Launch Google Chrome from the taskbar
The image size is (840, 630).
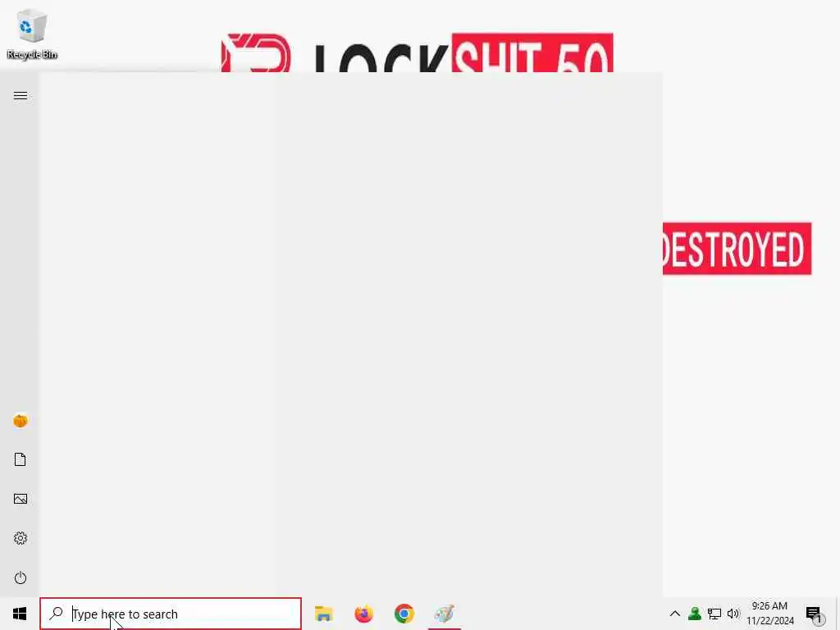pos(404,614)
